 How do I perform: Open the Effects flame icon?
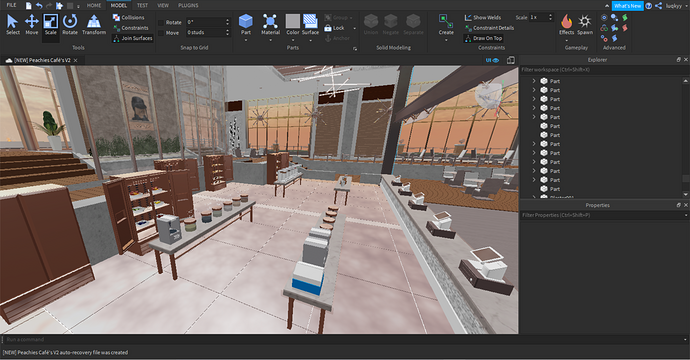coord(566,22)
